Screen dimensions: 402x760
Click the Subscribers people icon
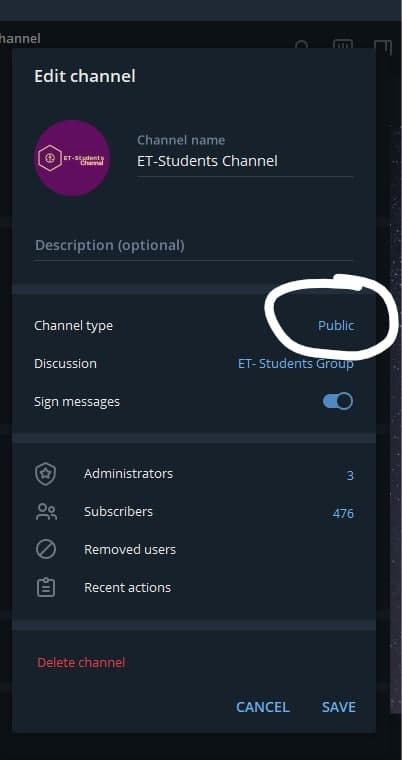coord(46,512)
